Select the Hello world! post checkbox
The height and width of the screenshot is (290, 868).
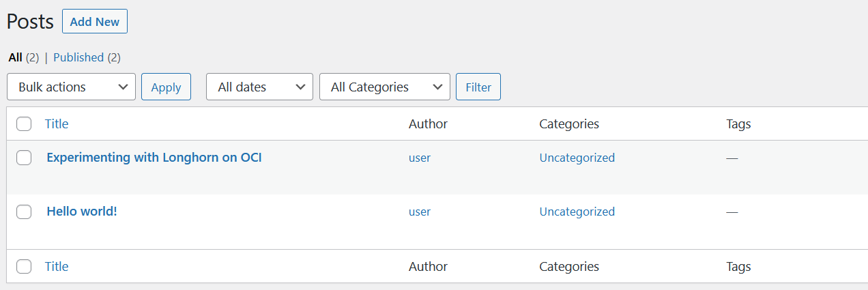click(x=24, y=212)
